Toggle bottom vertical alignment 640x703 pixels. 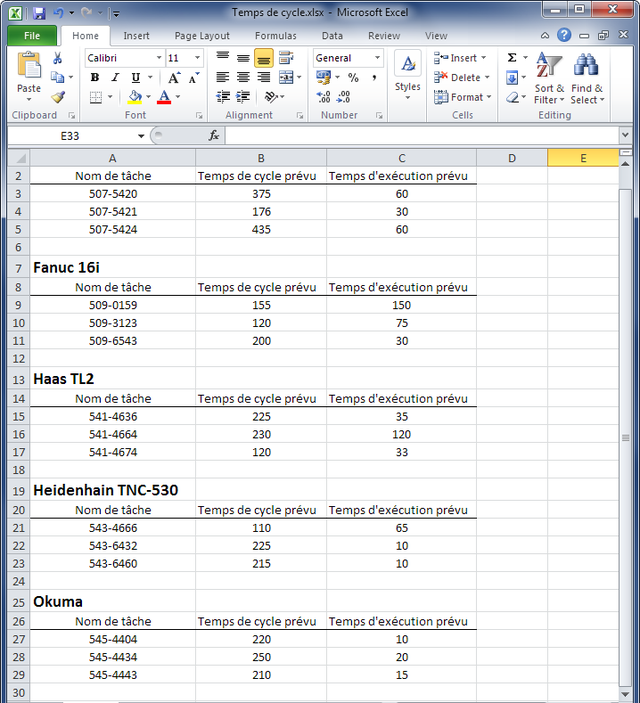click(264, 58)
